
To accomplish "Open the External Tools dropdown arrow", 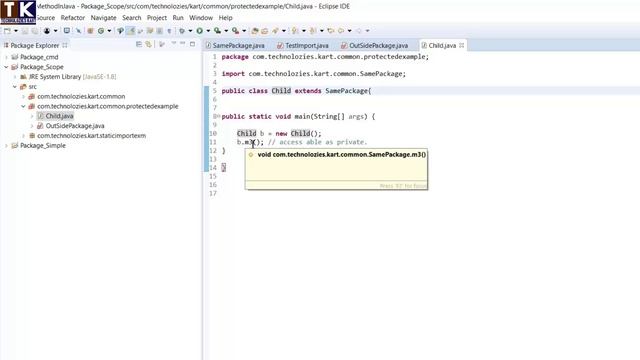I will (x=244, y=31).
